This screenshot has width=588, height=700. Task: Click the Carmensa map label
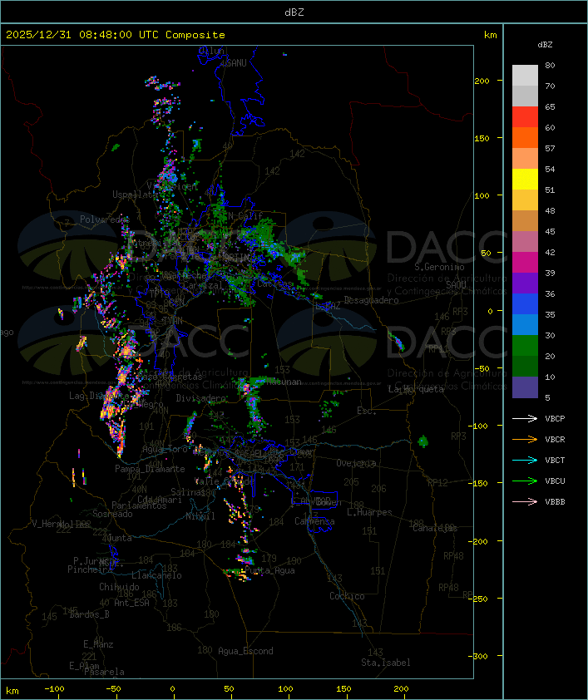[x=314, y=521]
